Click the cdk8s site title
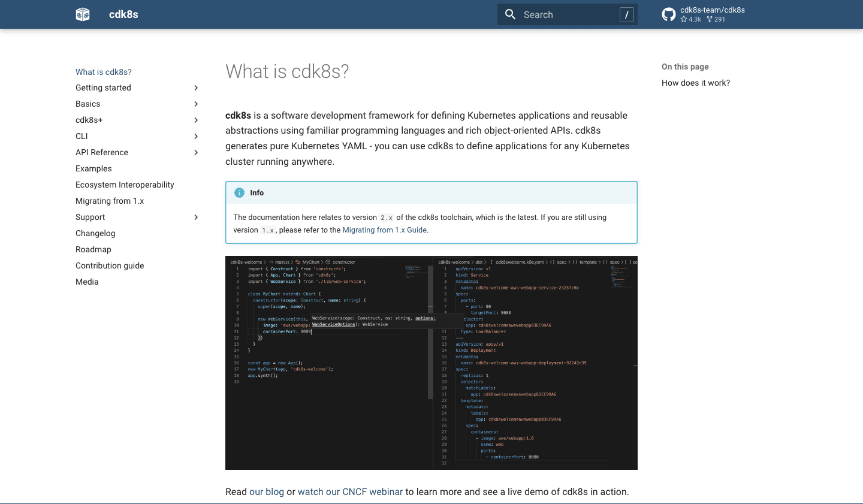Image resolution: width=863 pixels, height=504 pixels. click(123, 14)
